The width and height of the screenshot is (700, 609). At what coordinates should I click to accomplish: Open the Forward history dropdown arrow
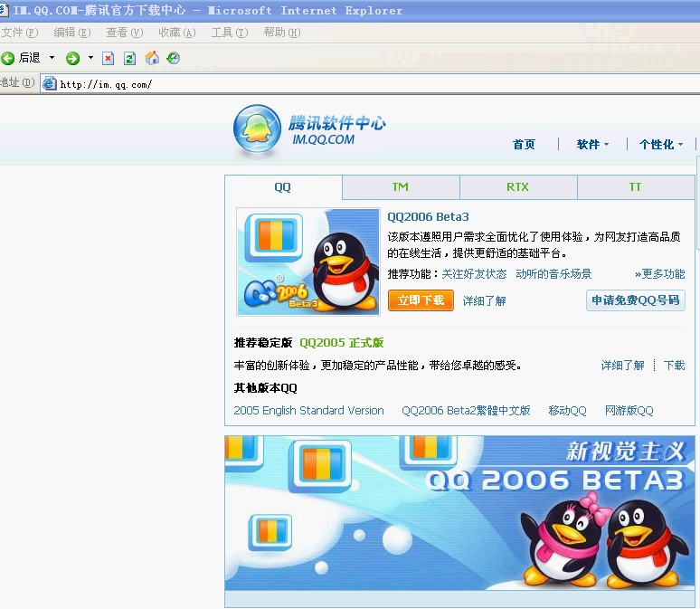(90, 57)
